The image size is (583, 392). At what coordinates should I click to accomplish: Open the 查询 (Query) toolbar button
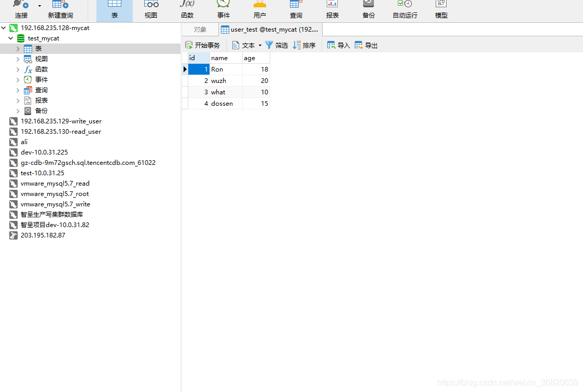(x=296, y=10)
